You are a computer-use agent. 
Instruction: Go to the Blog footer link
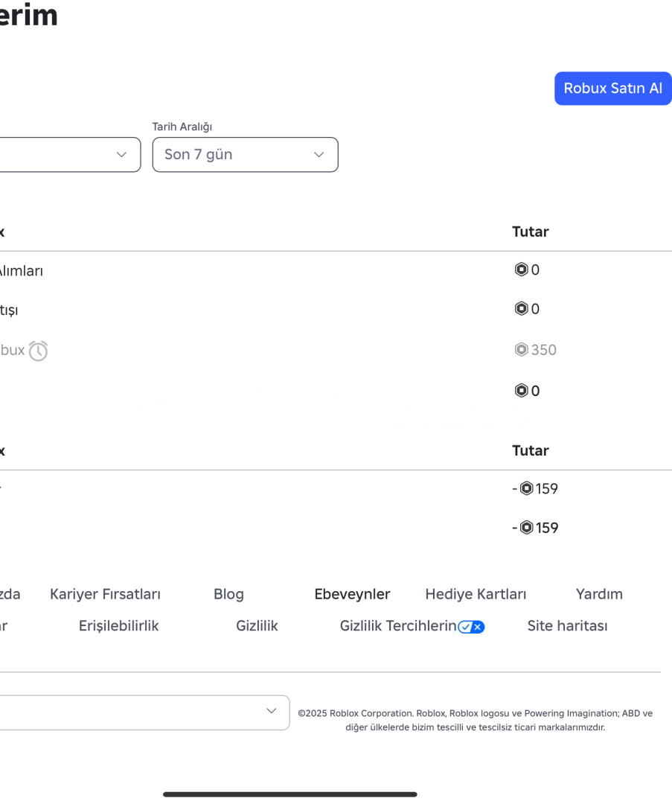coord(228,594)
